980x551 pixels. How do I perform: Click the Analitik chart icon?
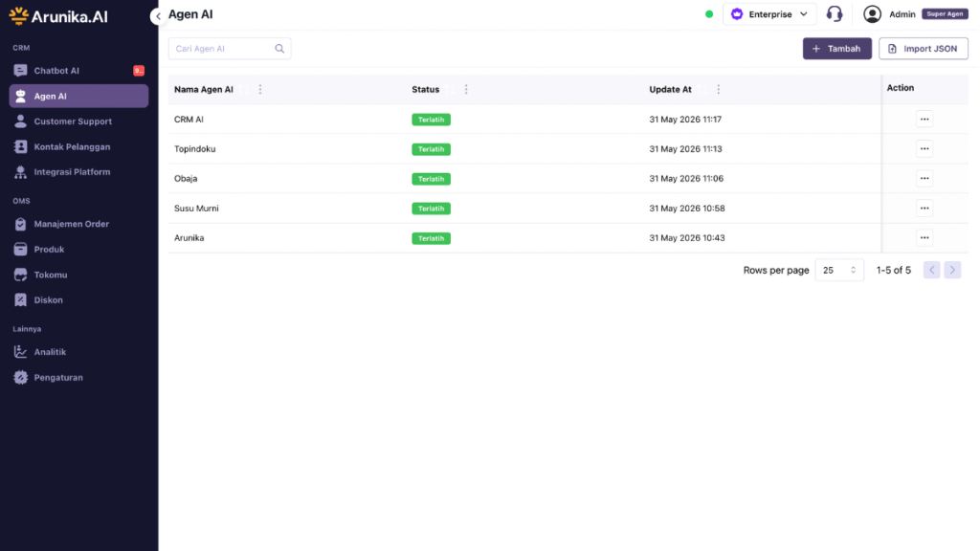pyautogui.click(x=21, y=352)
